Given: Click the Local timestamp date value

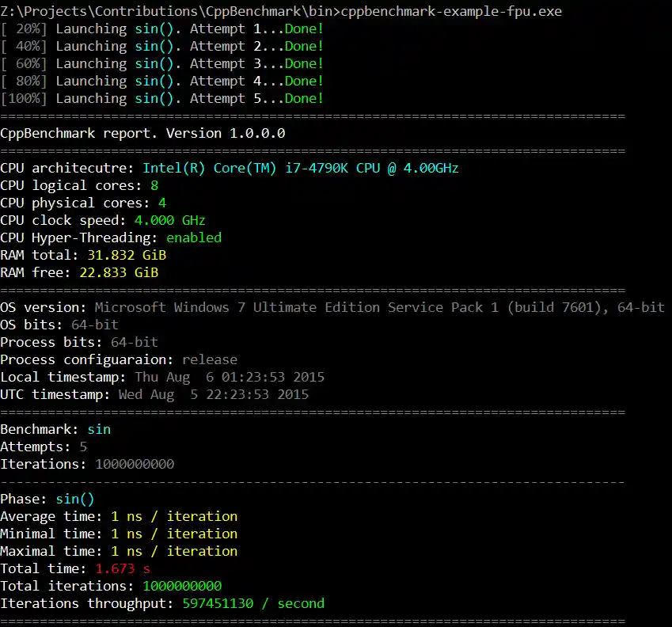Looking at the screenshot, I should pos(230,377).
